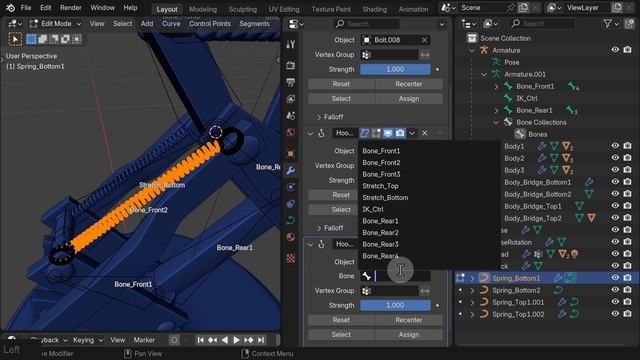Screen dimensions: 640x360
Task: Click the subtract selection mode icon
Action: pos(54,39)
